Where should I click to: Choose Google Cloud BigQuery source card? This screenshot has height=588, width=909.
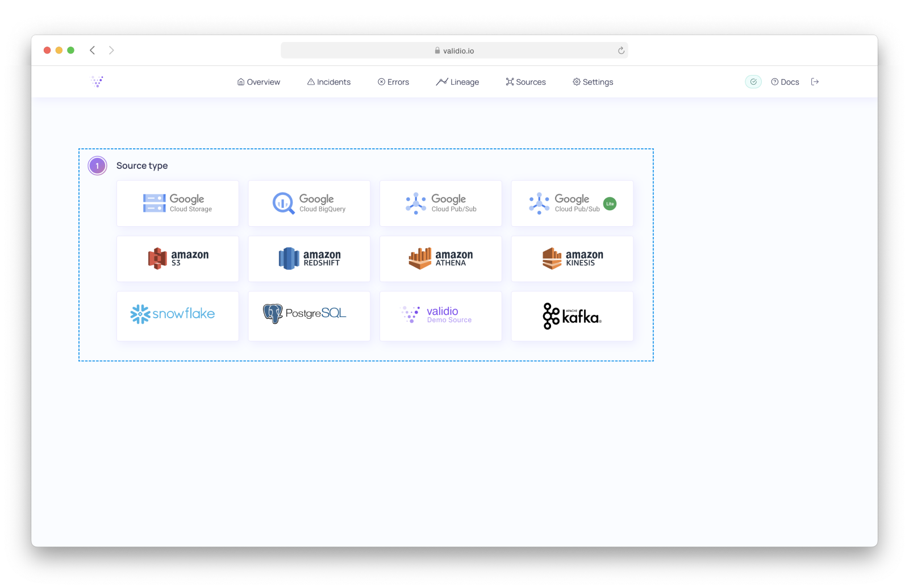[309, 203]
